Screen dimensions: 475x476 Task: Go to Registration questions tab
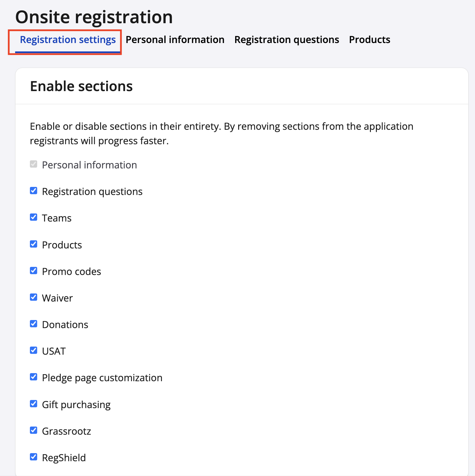click(287, 40)
